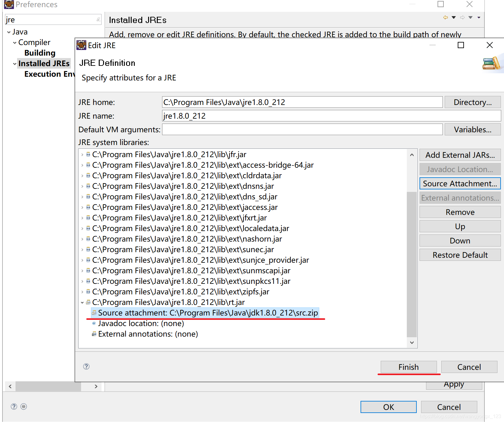Select the sunec.jar library row
The image size is (504, 422).
pyautogui.click(x=183, y=249)
